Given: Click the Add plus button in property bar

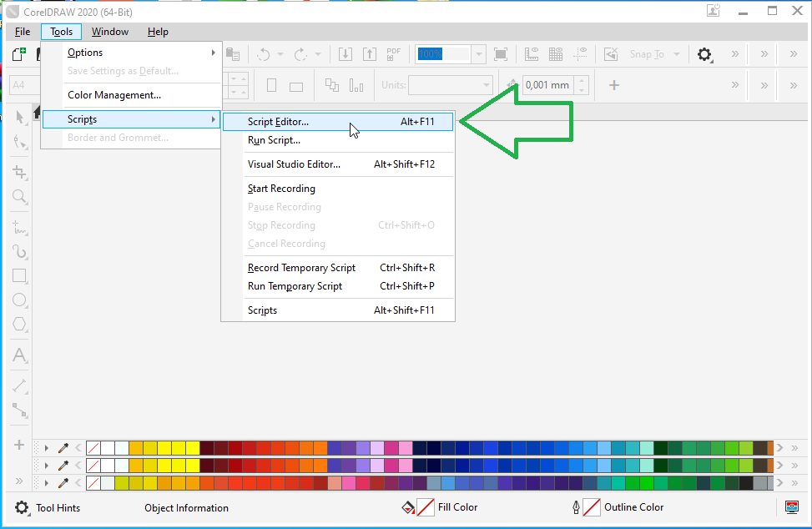Looking at the screenshot, I should [613, 85].
